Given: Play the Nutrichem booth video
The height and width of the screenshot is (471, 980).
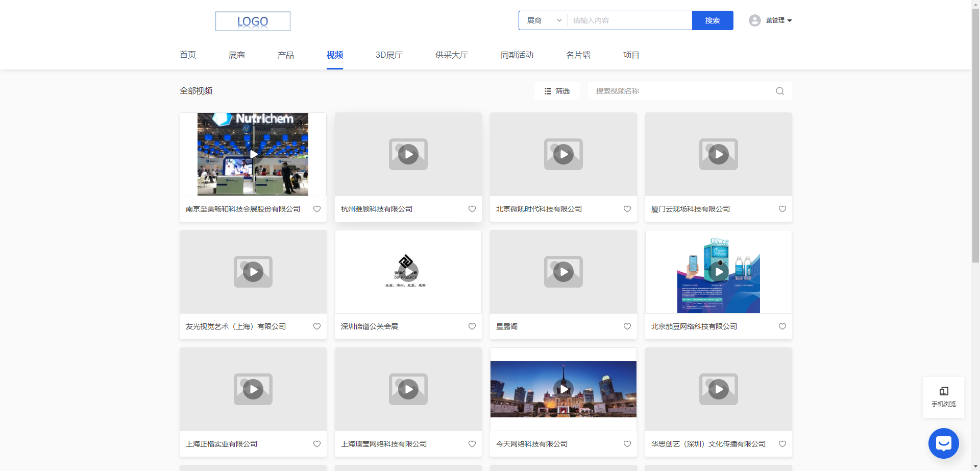Looking at the screenshot, I should click(x=253, y=154).
